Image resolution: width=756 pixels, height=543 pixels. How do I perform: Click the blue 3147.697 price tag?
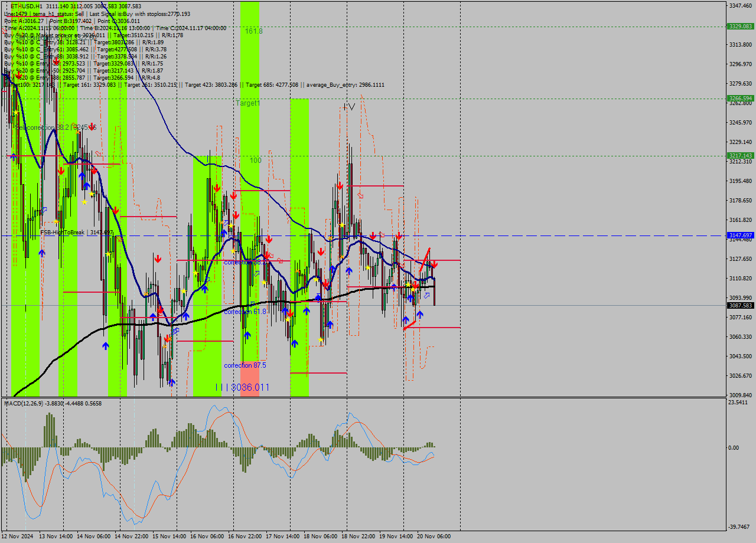741,235
